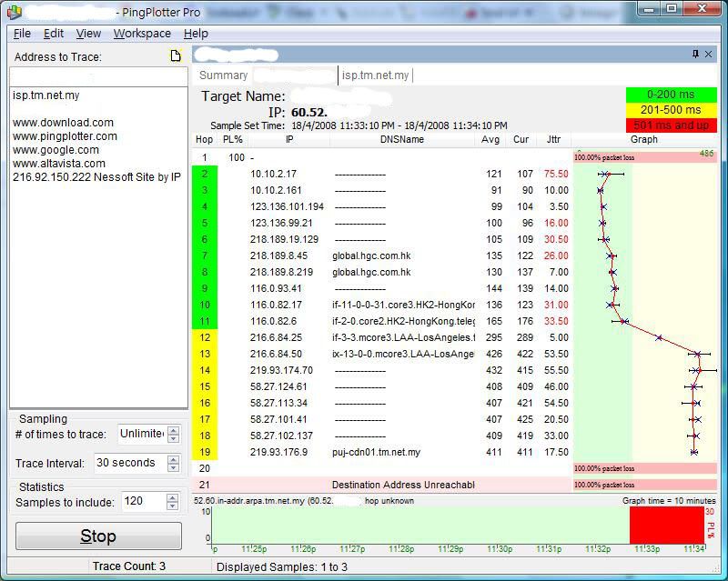The width and height of the screenshot is (728, 581).
Task: Increase the number of times to trace
Action: pos(173,429)
